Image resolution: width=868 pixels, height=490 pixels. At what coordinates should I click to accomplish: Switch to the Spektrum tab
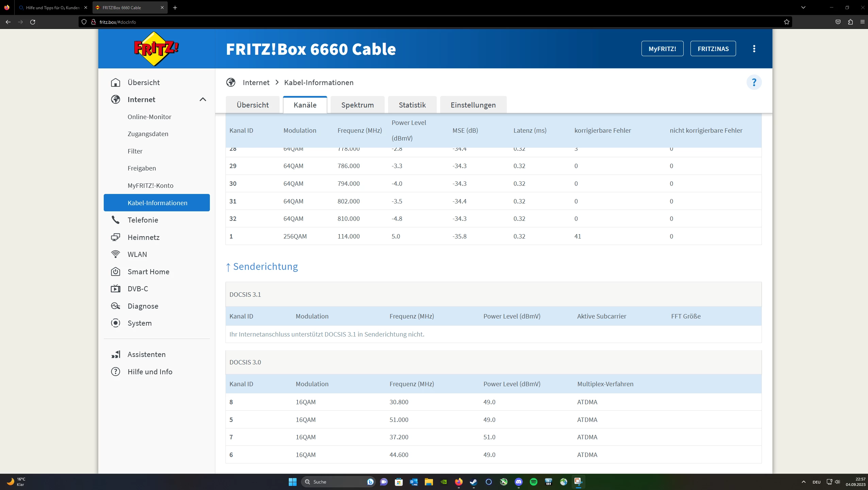click(x=357, y=105)
